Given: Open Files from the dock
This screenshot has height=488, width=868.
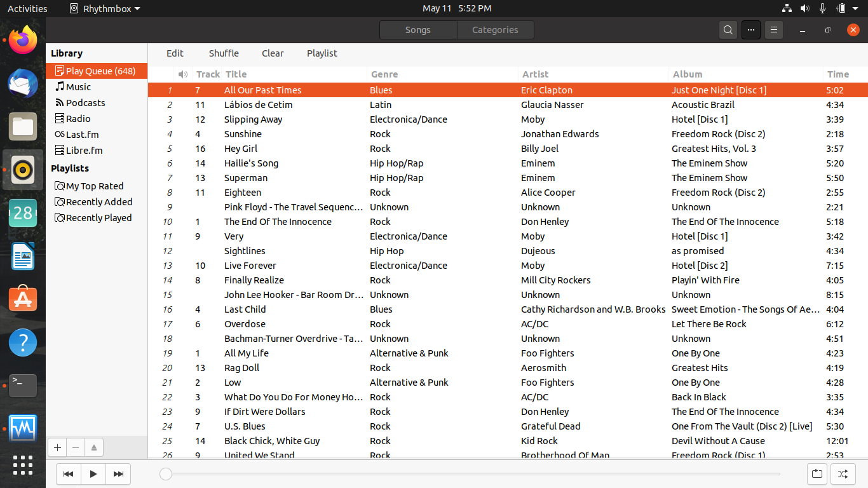Looking at the screenshot, I should (23, 126).
